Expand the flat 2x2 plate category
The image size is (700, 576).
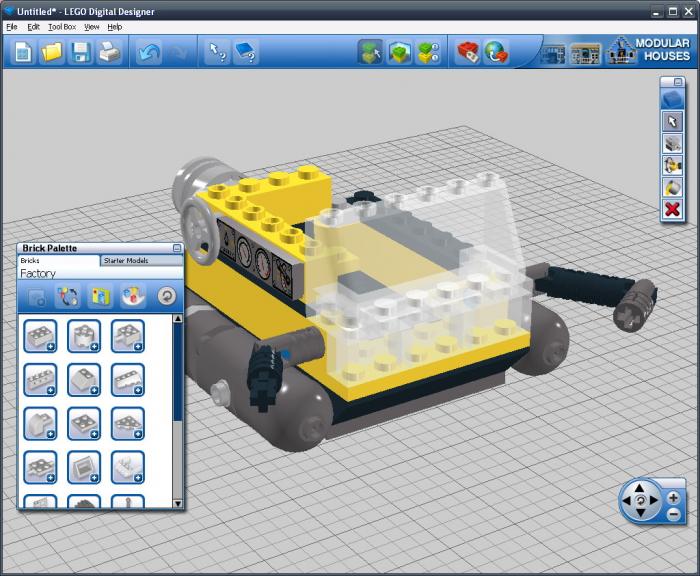tap(84, 423)
